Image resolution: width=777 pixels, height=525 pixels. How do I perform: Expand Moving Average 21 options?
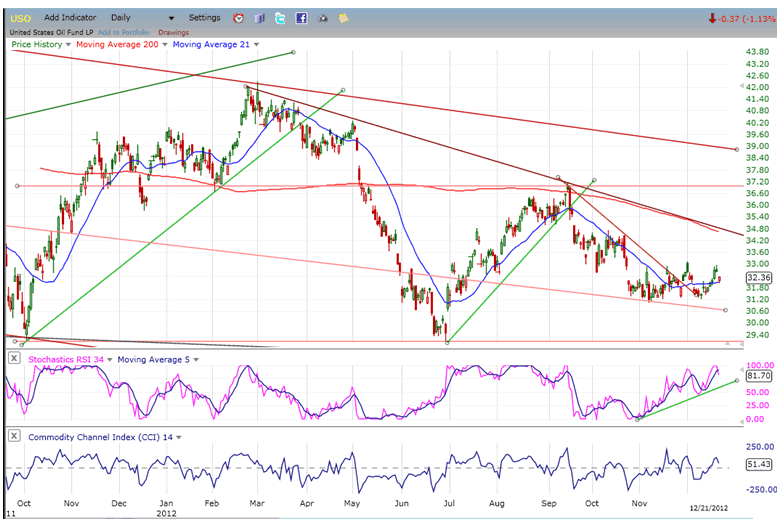pos(256,45)
